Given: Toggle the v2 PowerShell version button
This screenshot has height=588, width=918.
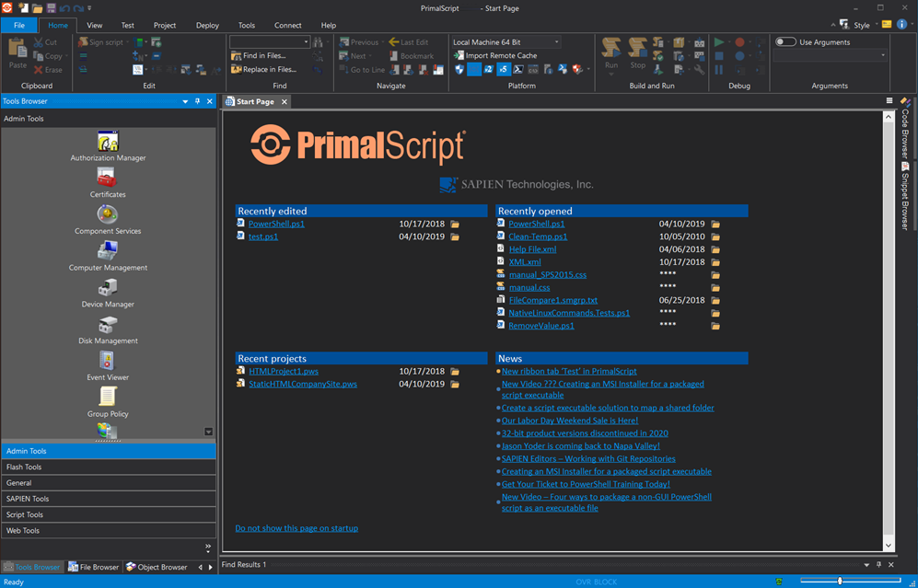Looking at the screenshot, I should tap(489, 70).
